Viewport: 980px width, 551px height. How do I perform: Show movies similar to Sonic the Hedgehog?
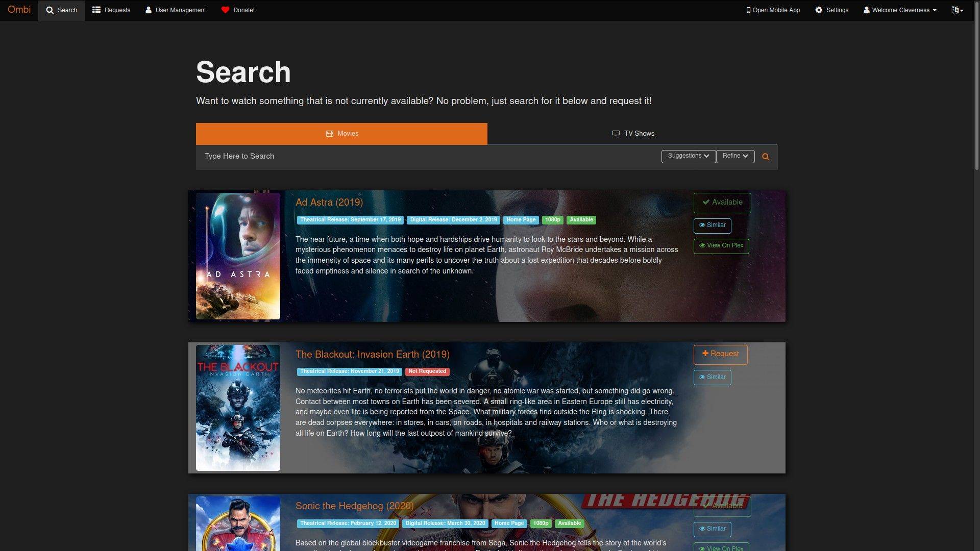pos(712,529)
